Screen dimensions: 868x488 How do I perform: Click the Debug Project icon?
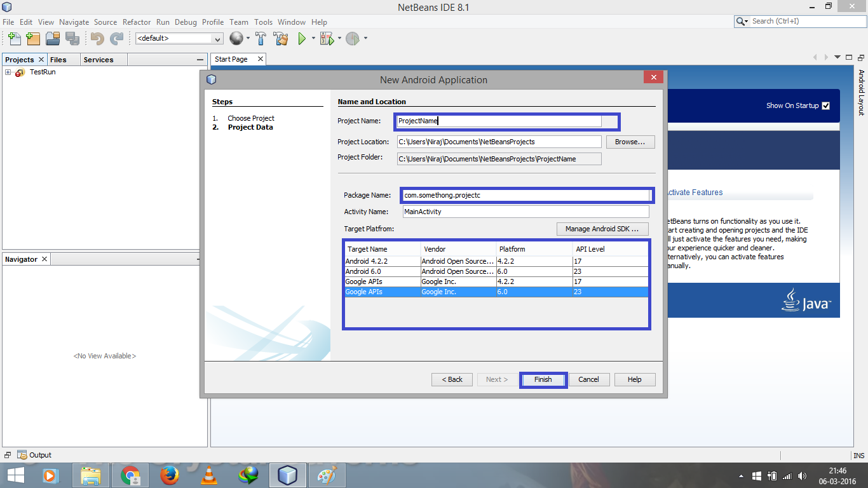tap(327, 39)
